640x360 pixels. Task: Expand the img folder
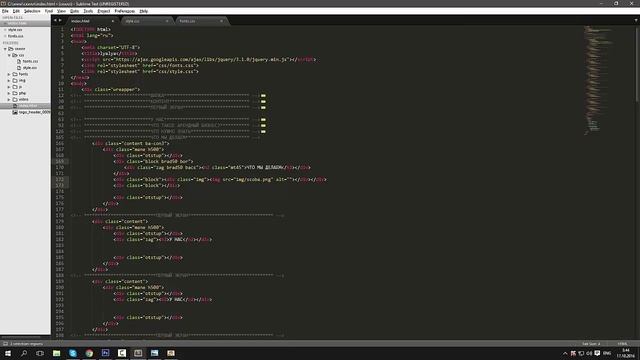point(9,80)
